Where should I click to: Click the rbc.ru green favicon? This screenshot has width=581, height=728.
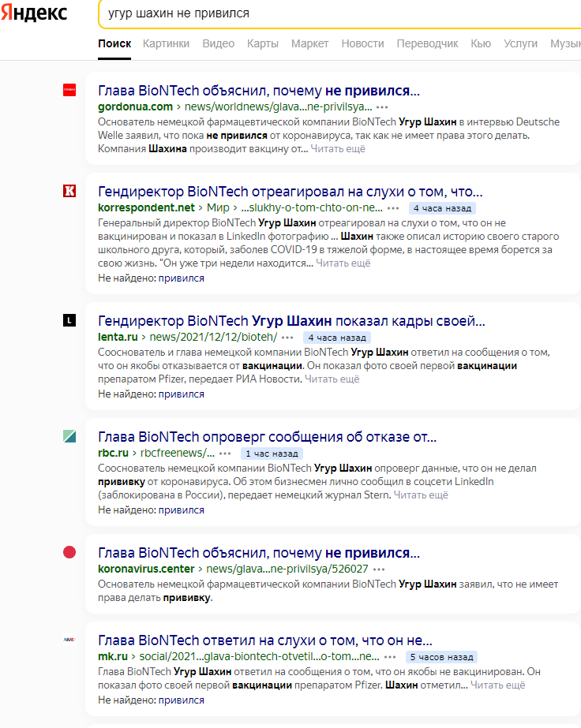69,436
